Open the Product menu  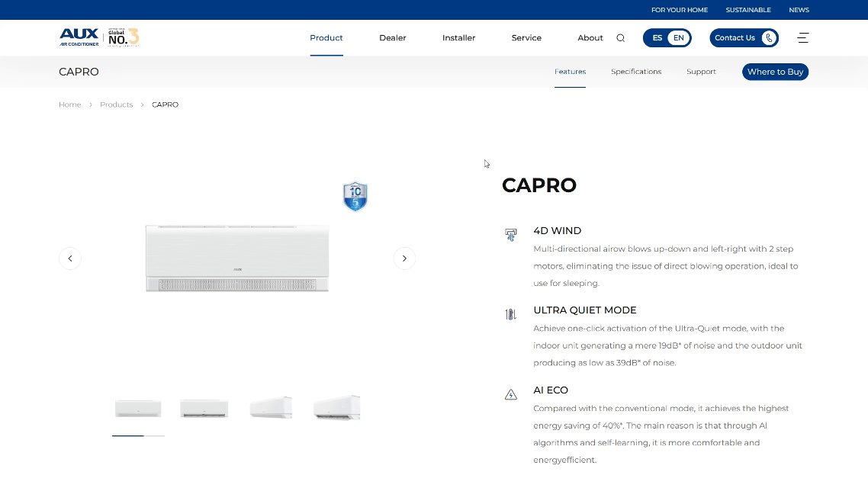click(326, 37)
